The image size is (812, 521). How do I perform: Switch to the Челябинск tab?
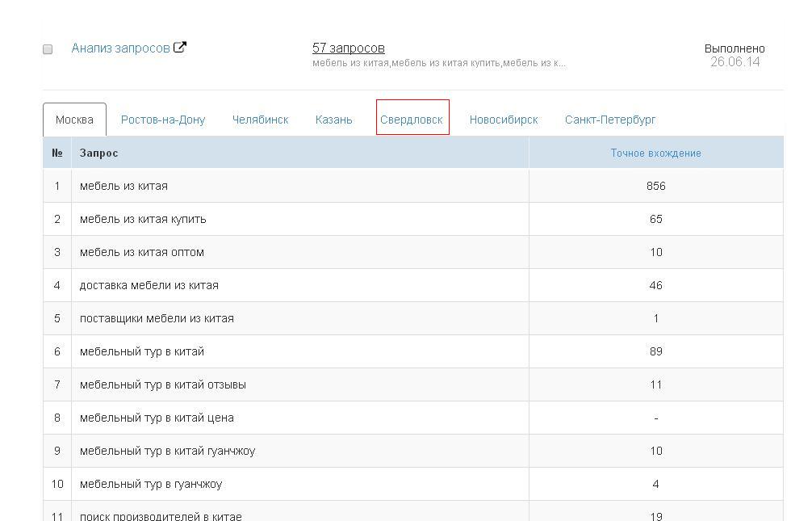261,120
